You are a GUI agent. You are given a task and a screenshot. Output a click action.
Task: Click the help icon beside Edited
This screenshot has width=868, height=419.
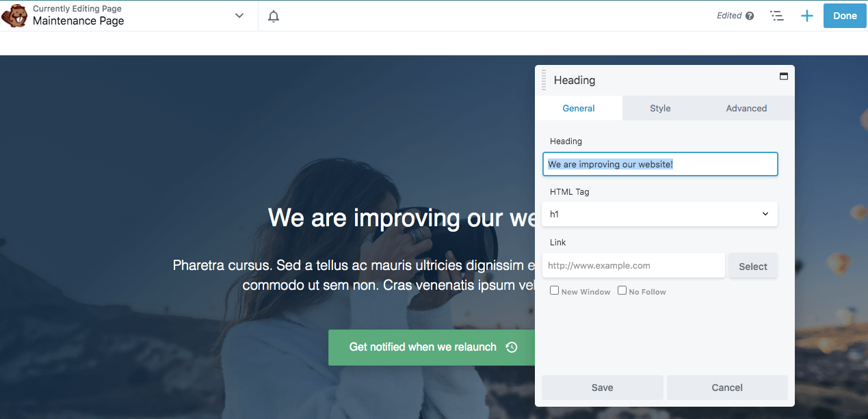(x=750, y=16)
